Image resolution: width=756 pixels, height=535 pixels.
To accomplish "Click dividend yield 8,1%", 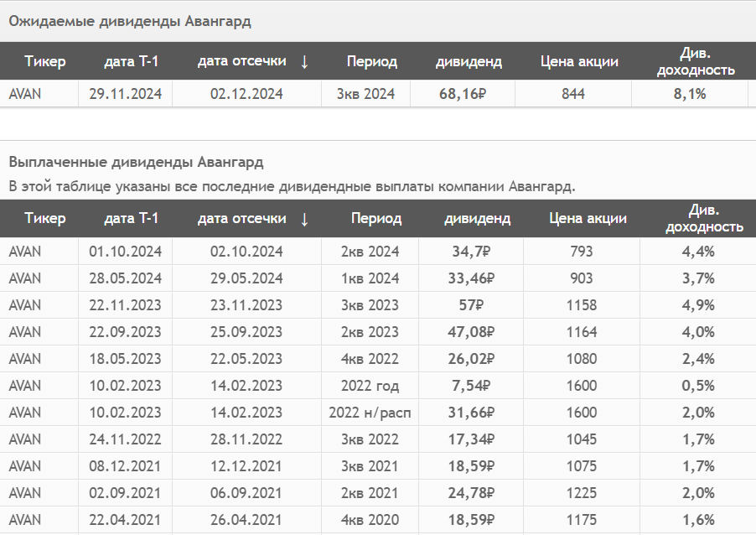I will point(690,94).
